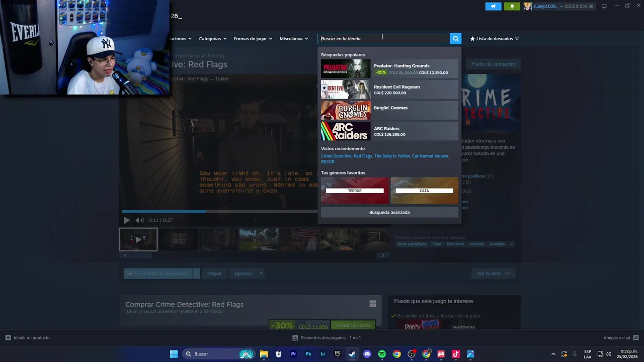The height and width of the screenshot is (362, 644).
Task: Launch Photoshop from taskbar
Action: (x=308, y=354)
